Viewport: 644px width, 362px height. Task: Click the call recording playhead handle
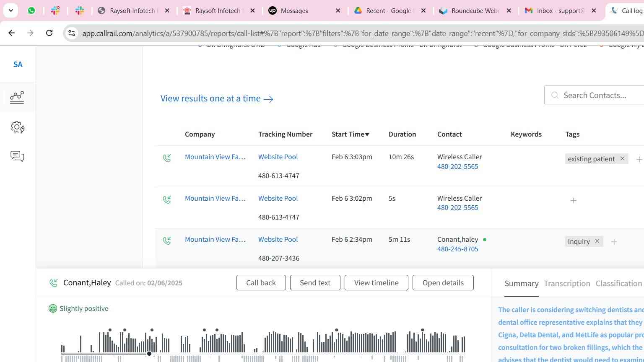(x=149, y=354)
